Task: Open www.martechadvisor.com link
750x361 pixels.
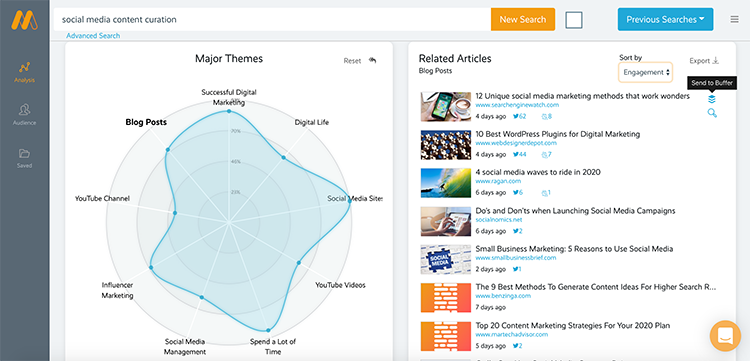Action: (512, 334)
